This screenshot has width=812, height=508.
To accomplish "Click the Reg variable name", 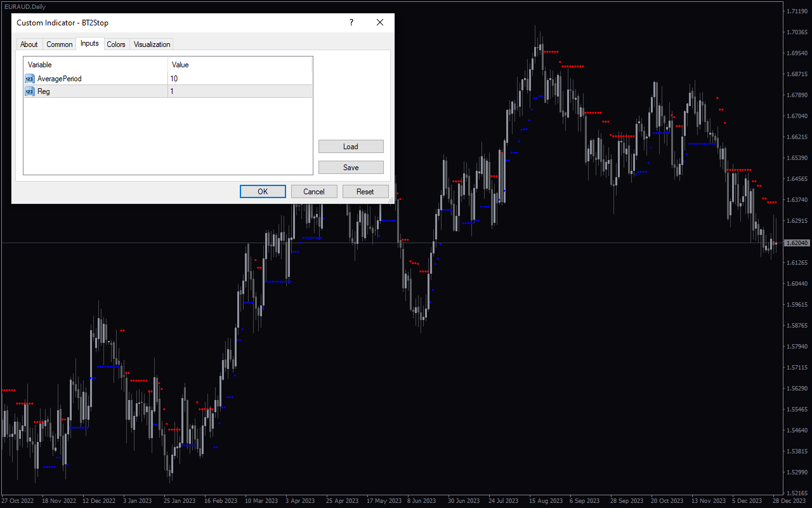I will (44, 91).
